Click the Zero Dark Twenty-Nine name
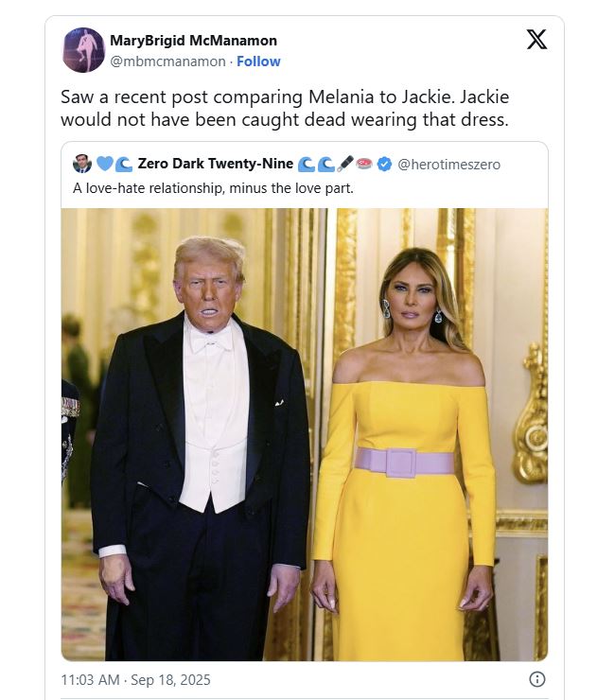 pyautogui.click(x=215, y=164)
